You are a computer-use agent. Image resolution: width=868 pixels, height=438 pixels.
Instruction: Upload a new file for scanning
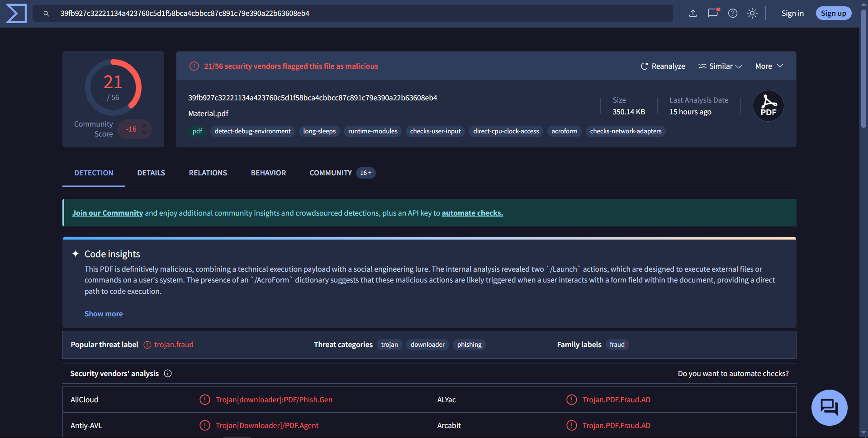[x=693, y=13]
